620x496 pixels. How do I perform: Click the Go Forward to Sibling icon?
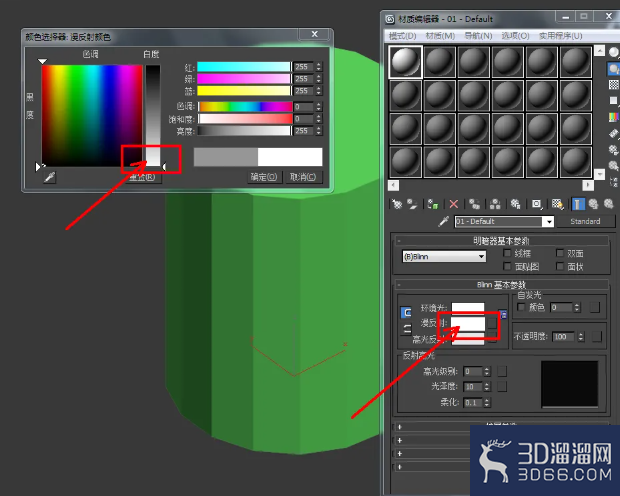click(x=609, y=204)
